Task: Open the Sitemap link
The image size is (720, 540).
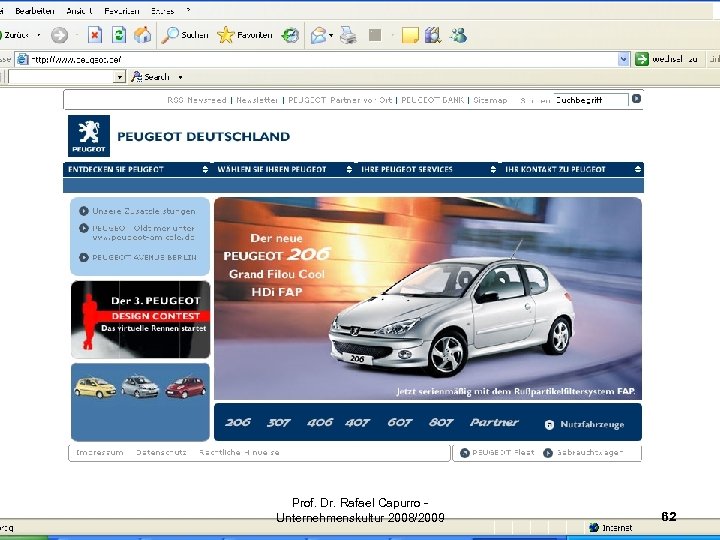Action: [x=490, y=100]
